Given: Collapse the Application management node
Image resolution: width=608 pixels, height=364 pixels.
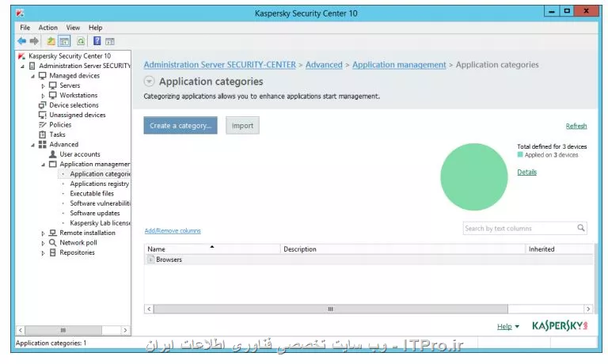Looking at the screenshot, I should [44, 165].
